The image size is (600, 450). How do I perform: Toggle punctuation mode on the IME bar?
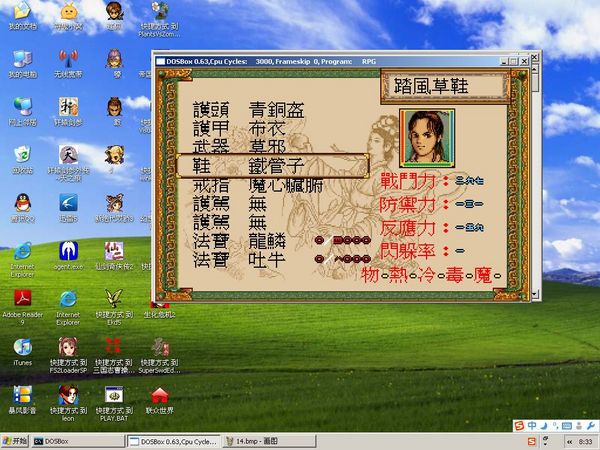555,426
